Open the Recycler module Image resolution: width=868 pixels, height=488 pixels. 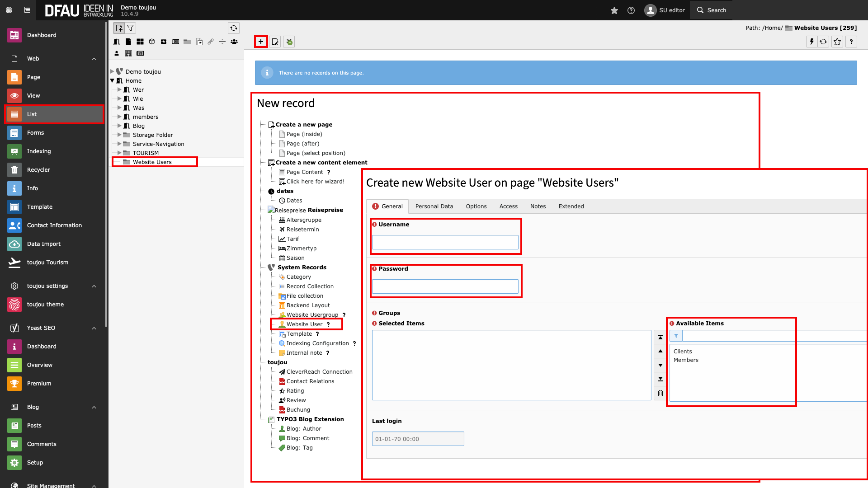[38, 170]
